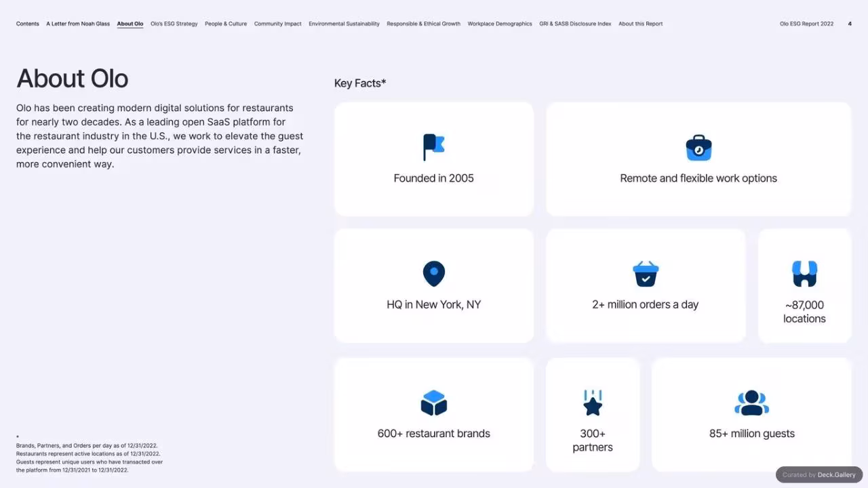
Task: Click the flag icon above Founded in 2005
Action: point(433,147)
